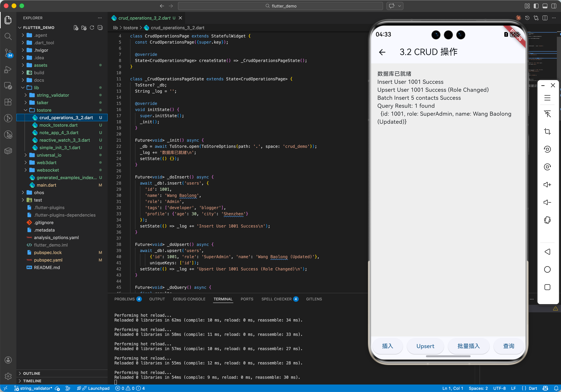Toggle the secondary side bar layout button
This screenshot has height=392, width=561.
point(554,6)
